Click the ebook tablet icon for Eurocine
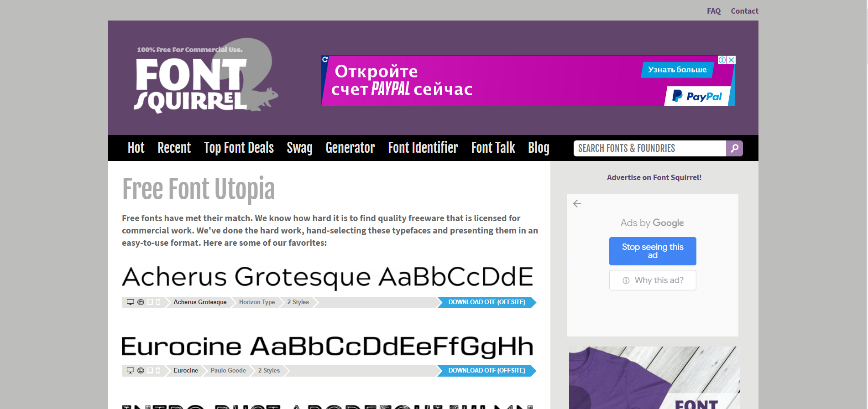868x409 pixels. coord(150,370)
